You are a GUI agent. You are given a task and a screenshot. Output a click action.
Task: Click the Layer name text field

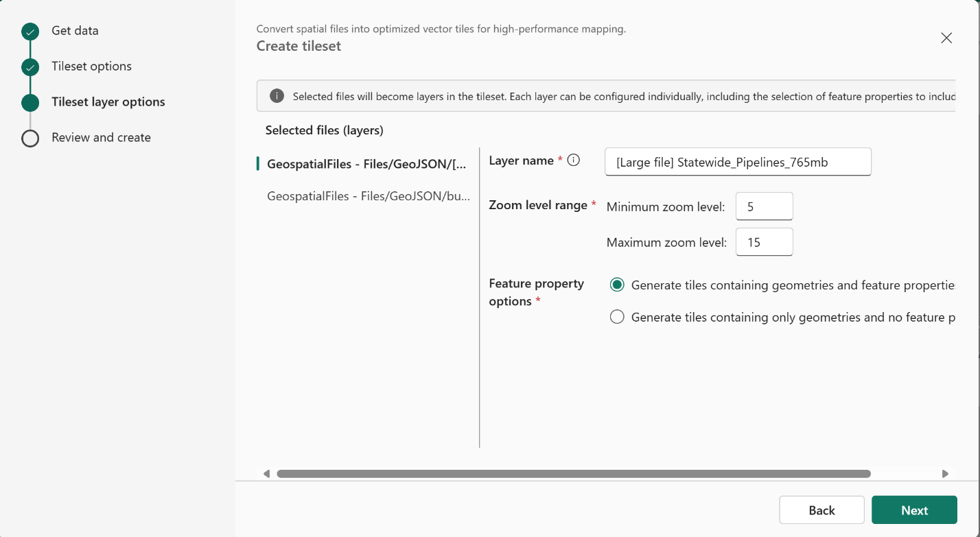click(x=738, y=163)
